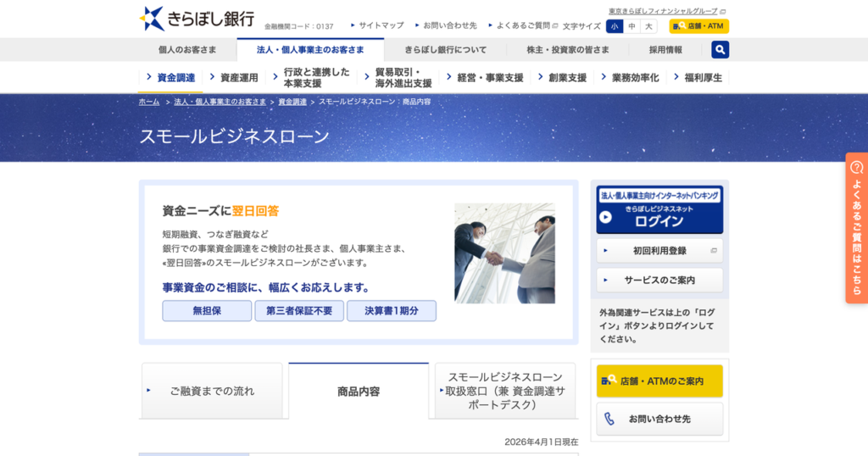Select the きらぼし銀行について tab
Image resolution: width=868 pixels, height=456 pixels.
[446, 50]
